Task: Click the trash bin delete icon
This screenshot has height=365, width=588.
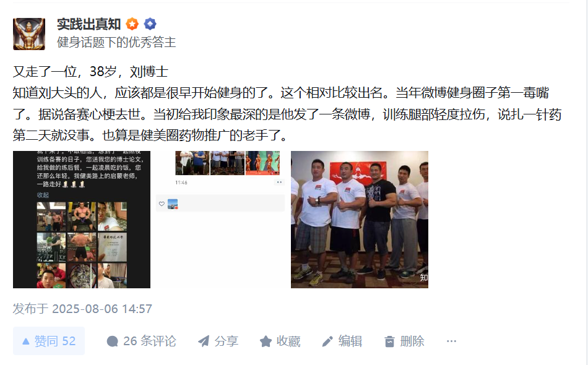Action: pyautogui.click(x=389, y=341)
